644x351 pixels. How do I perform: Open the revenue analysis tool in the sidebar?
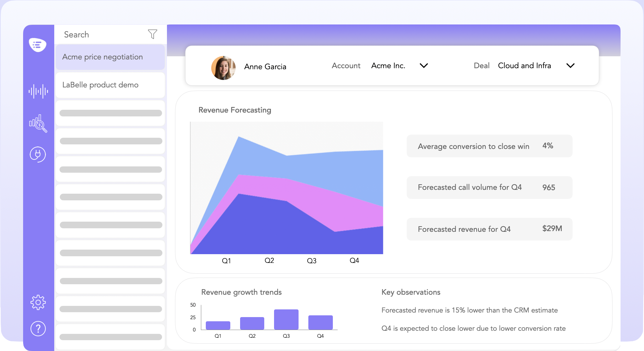(38, 124)
